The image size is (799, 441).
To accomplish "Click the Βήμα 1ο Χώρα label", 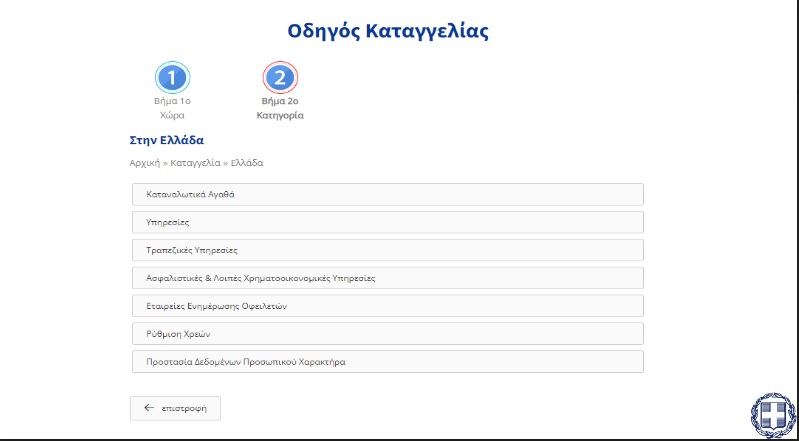I will 172,108.
